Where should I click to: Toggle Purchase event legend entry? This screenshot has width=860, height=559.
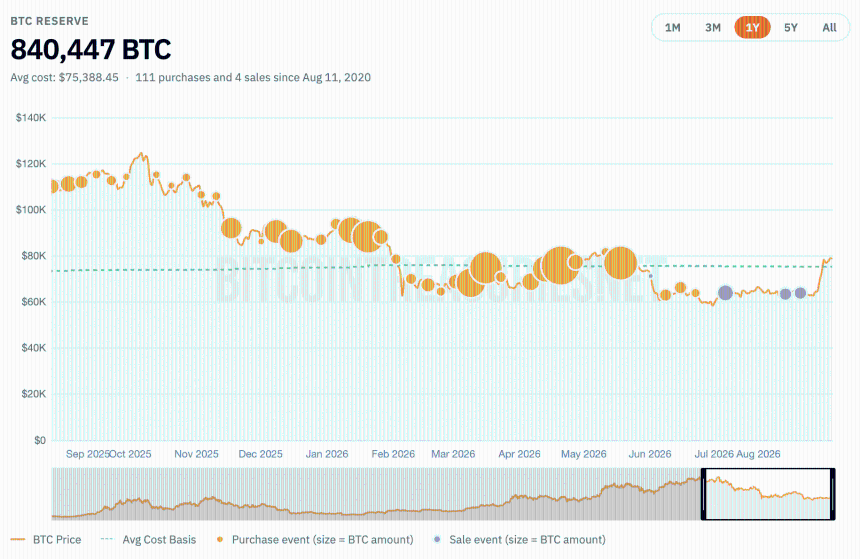315,540
